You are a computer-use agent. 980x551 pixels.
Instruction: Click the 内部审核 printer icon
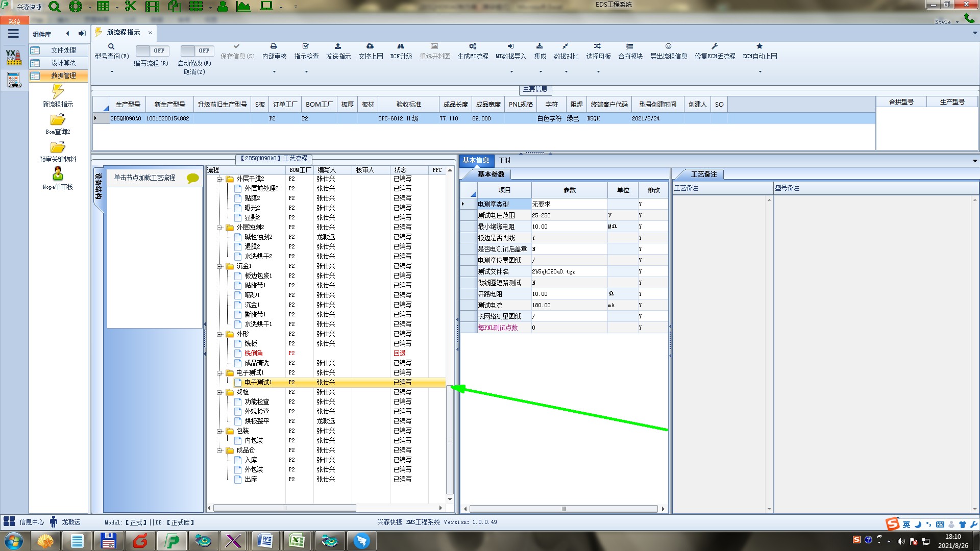pyautogui.click(x=274, y=46)
